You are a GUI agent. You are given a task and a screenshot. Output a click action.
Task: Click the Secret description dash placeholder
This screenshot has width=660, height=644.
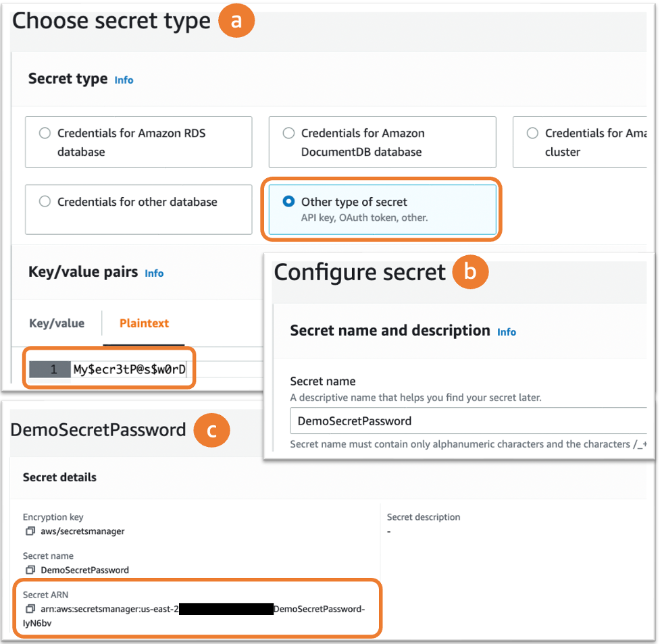coord(388,531)
